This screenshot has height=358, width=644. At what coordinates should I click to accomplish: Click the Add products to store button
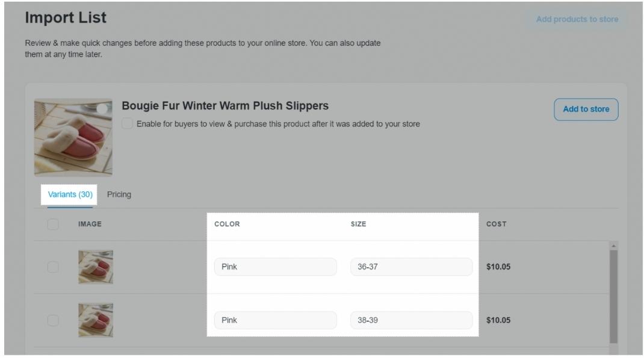tap(577, 19)
